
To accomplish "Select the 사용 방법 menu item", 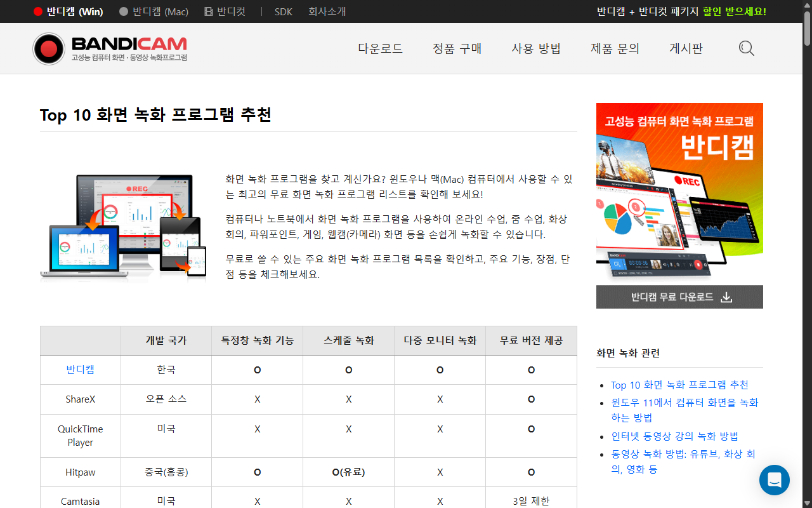I will click(x=536, y=48).
